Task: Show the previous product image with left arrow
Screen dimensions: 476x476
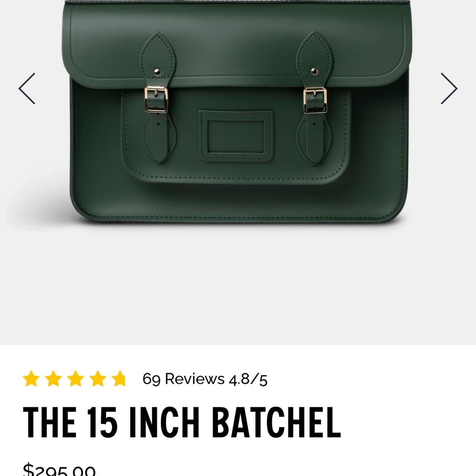Action: (27, 89)
